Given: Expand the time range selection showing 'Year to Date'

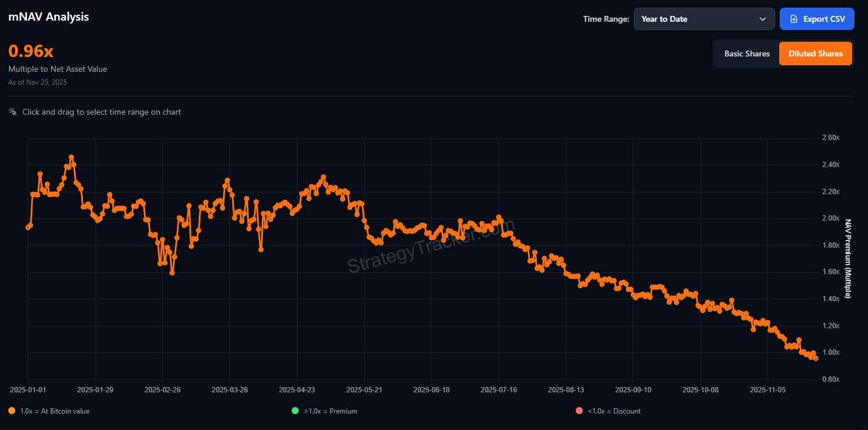Looking at the screenshot, I should (704, 18).
